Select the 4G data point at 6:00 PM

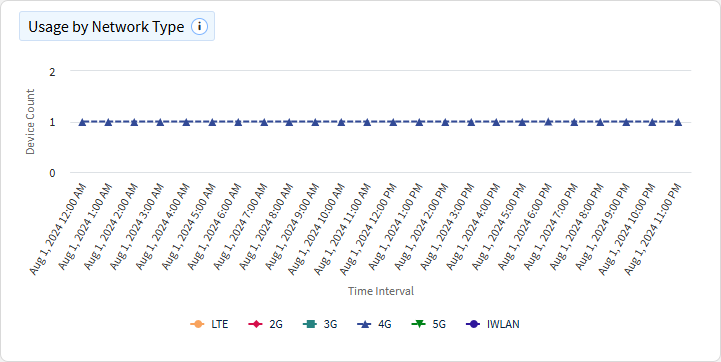click(x=549, y=122)
